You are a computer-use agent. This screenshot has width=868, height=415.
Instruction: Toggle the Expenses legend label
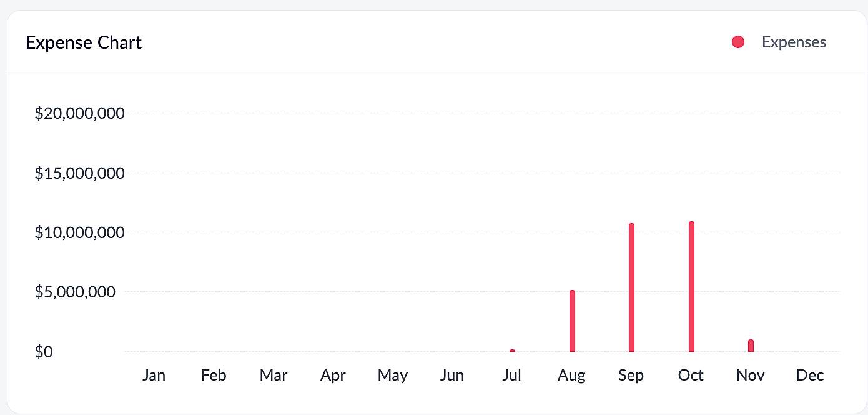pyautogui.click(x=794, y=42)
